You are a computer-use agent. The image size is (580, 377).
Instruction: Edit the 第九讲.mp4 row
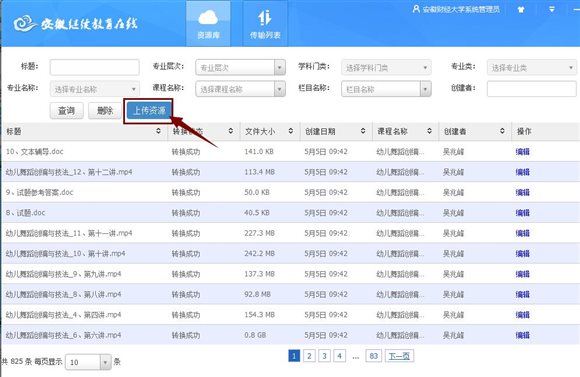click(x=523, y=274)
